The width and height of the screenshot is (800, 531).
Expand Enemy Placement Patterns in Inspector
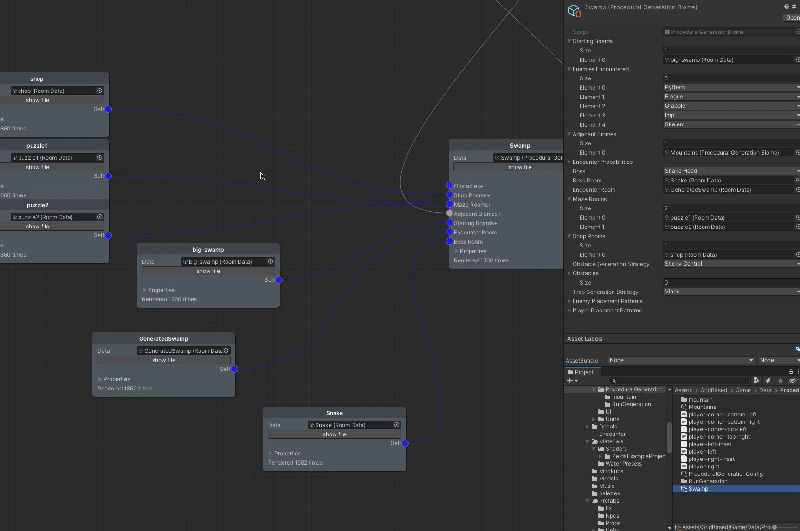pyautogui.click(x=567, y=301)
